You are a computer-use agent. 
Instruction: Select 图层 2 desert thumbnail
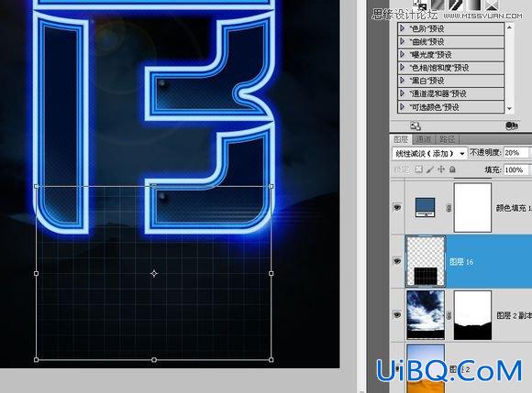coord(426,368)
